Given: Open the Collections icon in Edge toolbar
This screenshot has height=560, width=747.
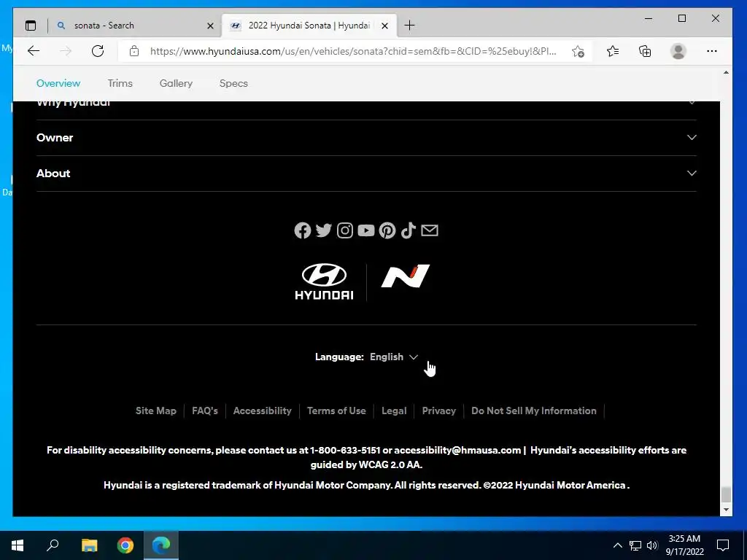Looking at the screenshot, I should [645, 51].
